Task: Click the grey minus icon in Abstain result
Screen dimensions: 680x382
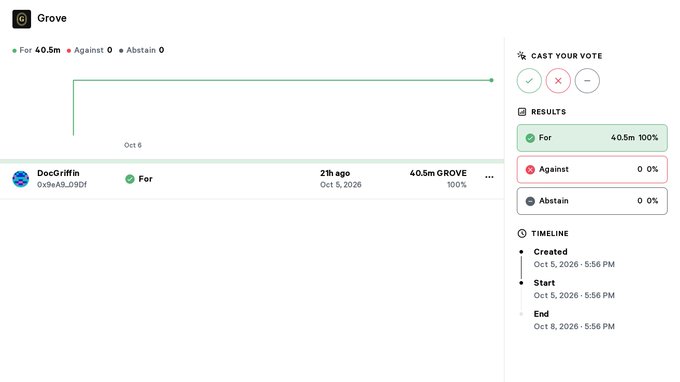Action: (530, 201)
